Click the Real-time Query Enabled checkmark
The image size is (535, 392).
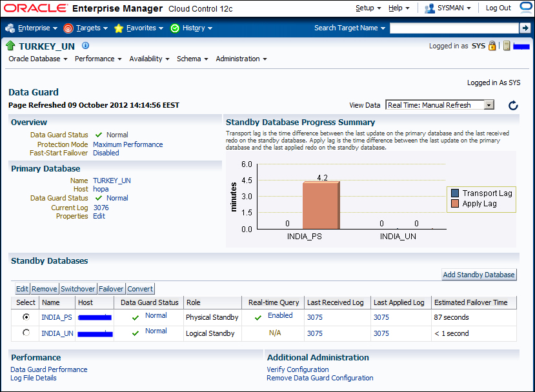[258, 318]
